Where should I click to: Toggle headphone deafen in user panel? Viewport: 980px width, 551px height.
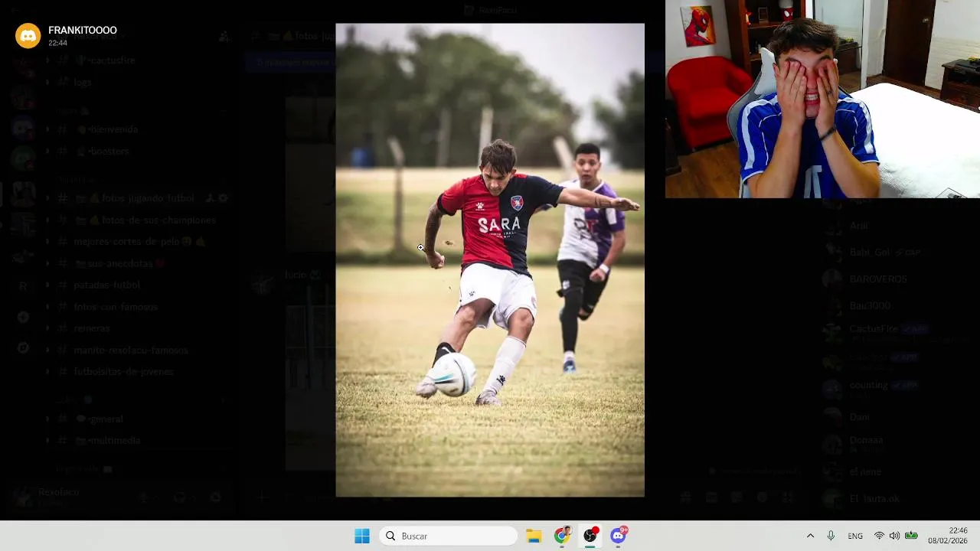[x=179, y=497]
